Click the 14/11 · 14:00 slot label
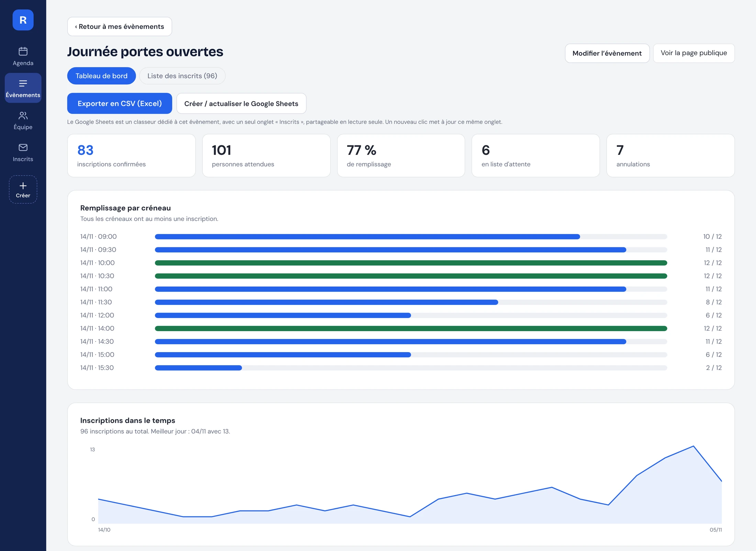 tap(97, 328)
